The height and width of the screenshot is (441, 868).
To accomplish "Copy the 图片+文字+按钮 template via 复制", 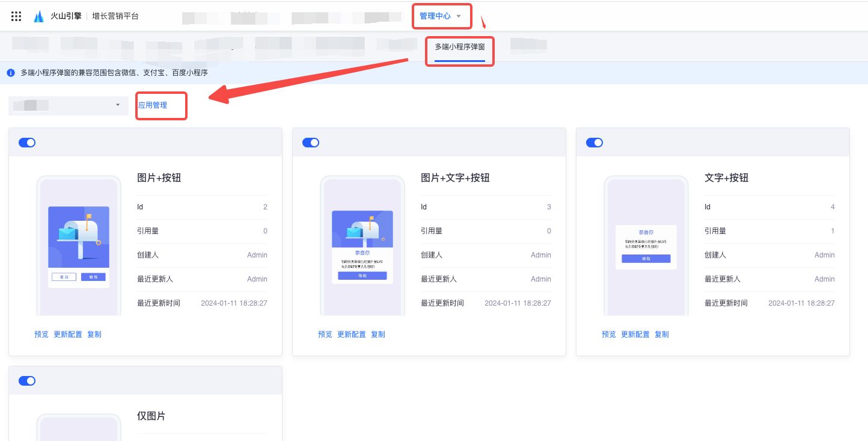I will (x=378, y=335).
